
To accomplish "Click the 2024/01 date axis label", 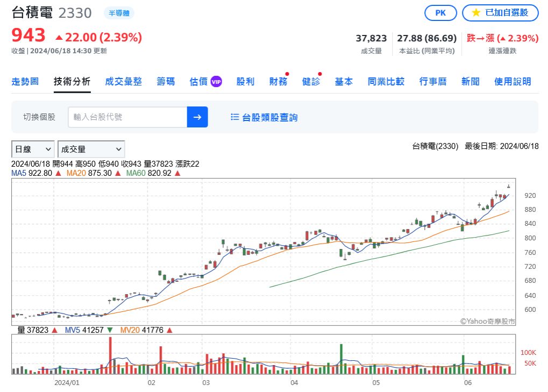I will click(67, 383).
